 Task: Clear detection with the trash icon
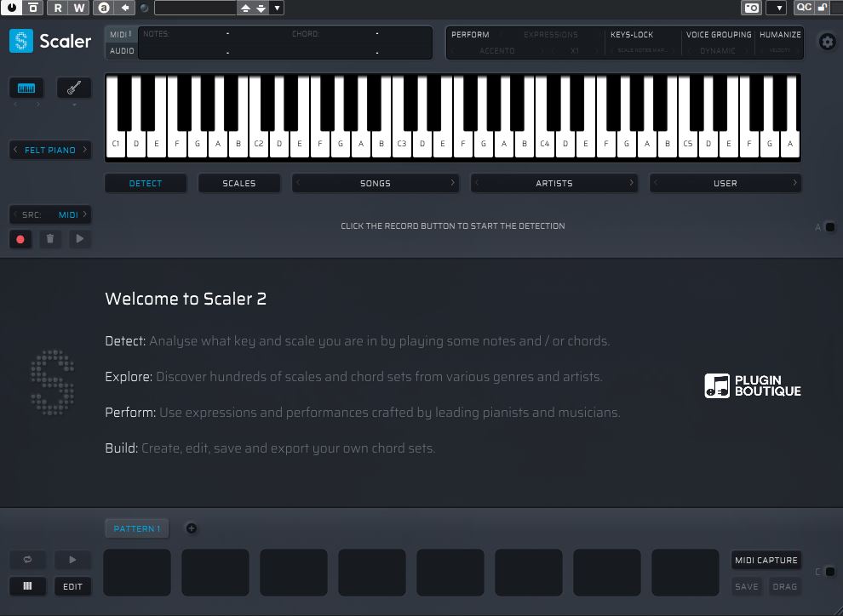[x=50, y=239]
